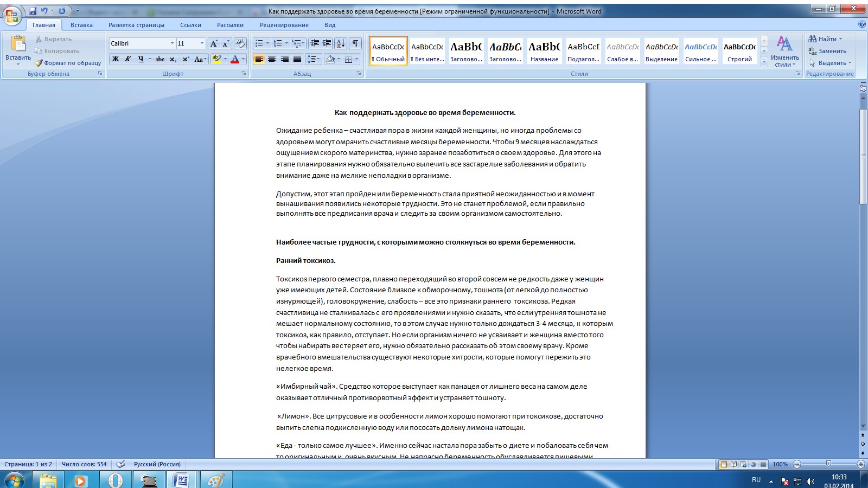
Task: Go to the Рецензирование tab
Action: (284, 25)
